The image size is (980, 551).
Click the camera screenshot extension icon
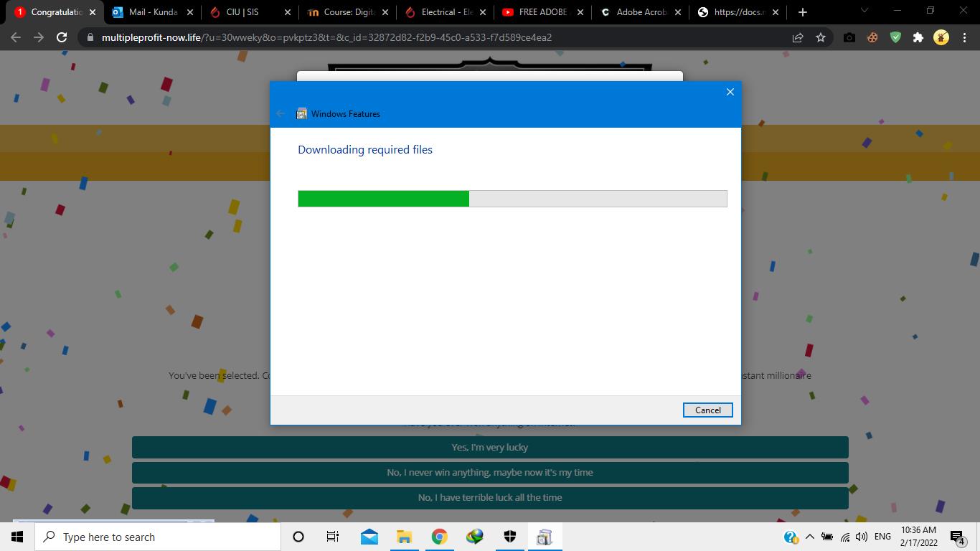(x=849, y=37)
